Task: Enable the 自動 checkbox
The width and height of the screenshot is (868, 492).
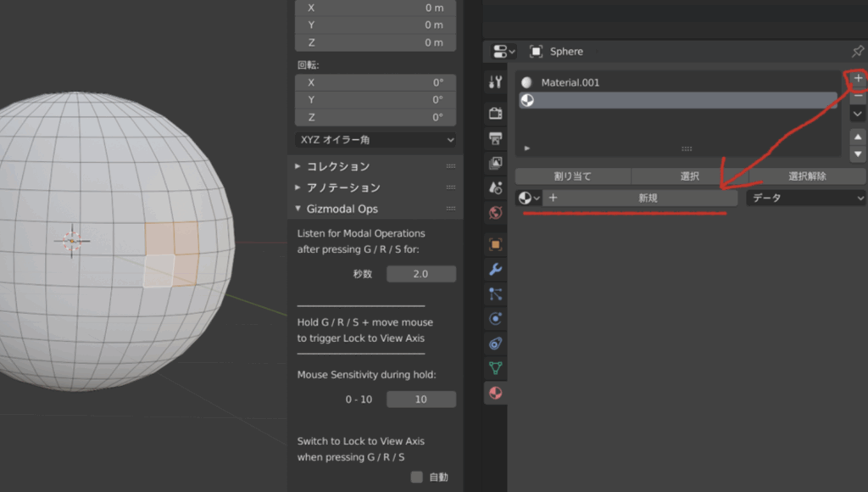Action: tap(416, 478)
